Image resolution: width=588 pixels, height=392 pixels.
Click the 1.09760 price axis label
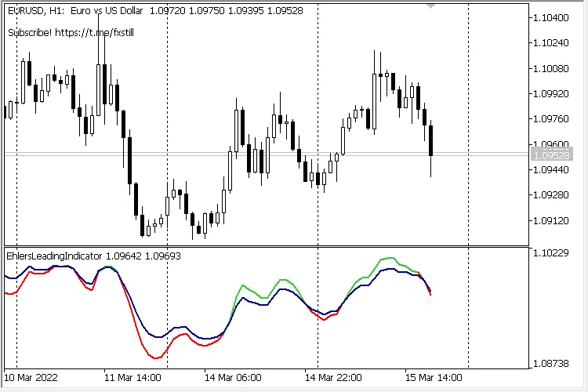click(550, 119)
